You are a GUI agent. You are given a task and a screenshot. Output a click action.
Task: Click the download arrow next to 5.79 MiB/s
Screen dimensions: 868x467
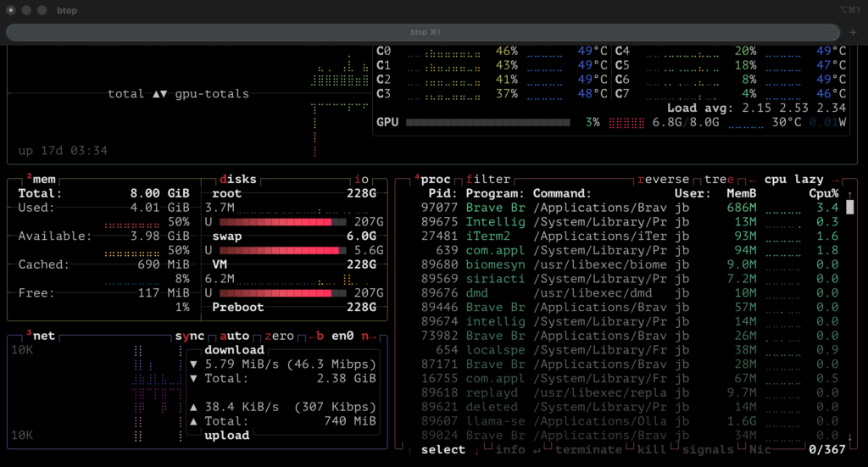click(193, 364)
